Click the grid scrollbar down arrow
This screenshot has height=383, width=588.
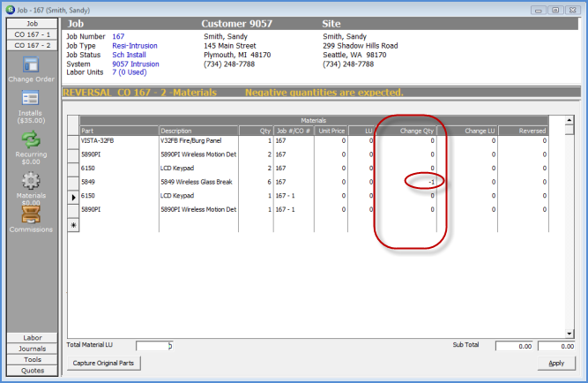click(x=569, y=334)
